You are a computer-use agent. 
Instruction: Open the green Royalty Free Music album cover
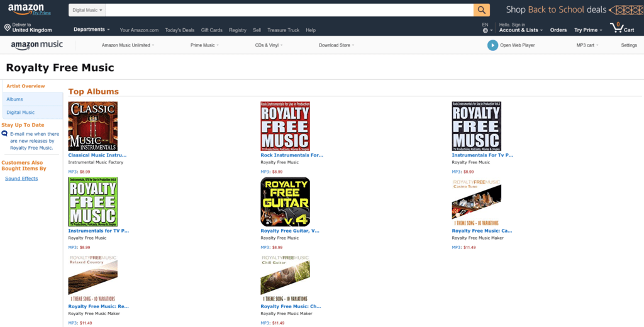pos(93,202)
